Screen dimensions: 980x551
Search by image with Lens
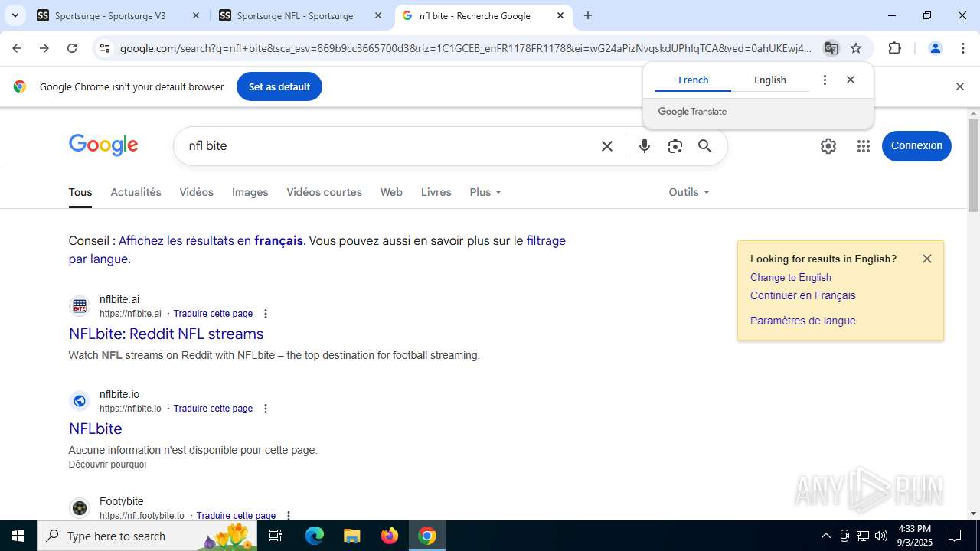tap(675, 146)
